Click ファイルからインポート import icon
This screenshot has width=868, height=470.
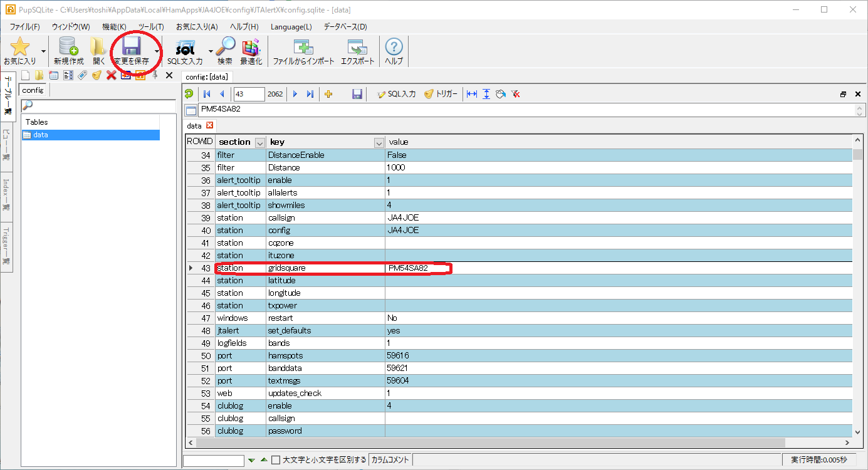[303, 50]
